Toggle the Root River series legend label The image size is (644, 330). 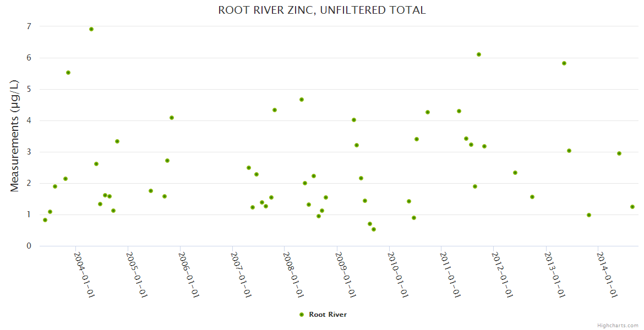(328, 315)
